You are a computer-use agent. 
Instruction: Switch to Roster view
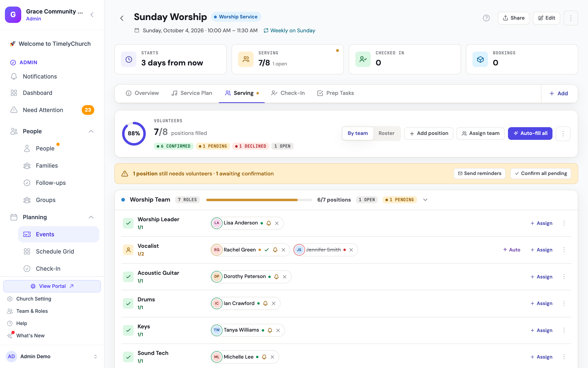(386, 133)
